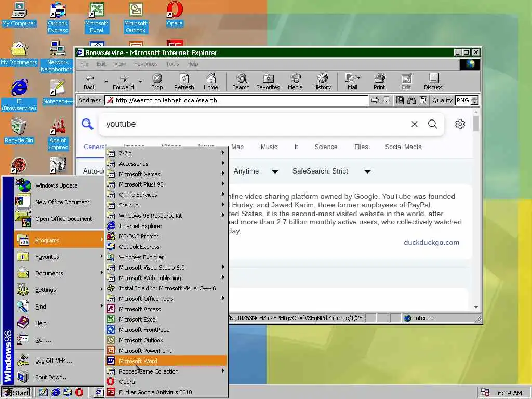Switch to the Map search tab
This screenshot has height=399, width=532.
click(x=237, y=147)
